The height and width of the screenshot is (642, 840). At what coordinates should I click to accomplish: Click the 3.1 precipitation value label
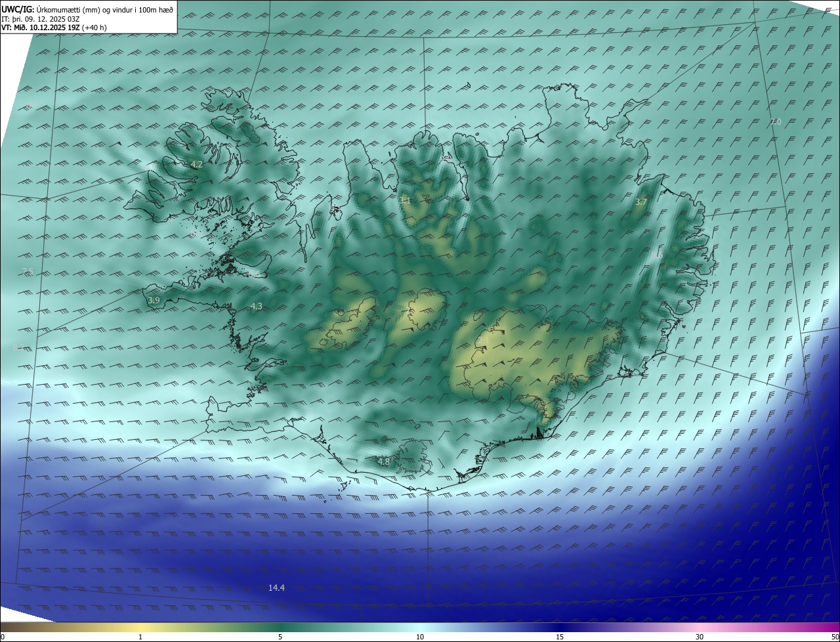pos(405,201)
